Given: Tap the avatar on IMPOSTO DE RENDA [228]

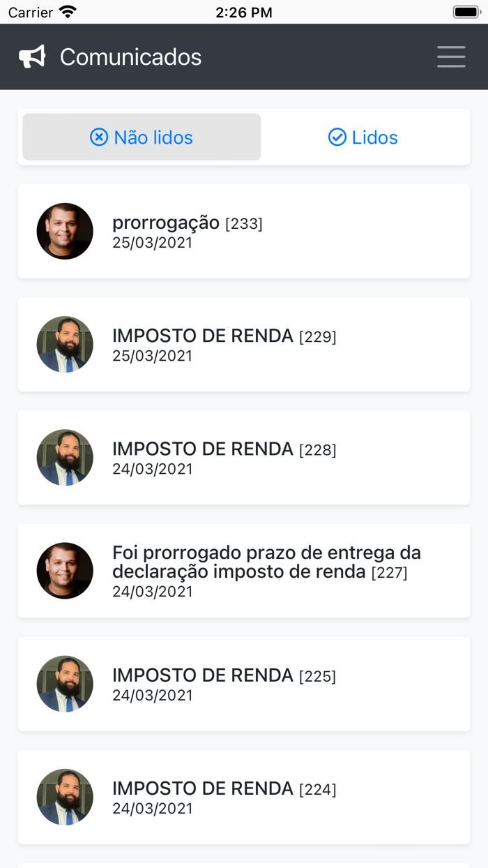Looking at the screenshot, I should [65, 458].
